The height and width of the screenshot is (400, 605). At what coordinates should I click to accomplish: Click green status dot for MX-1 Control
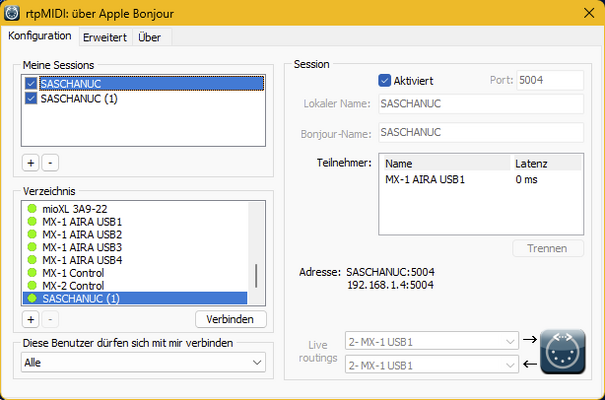pos(32,272)
